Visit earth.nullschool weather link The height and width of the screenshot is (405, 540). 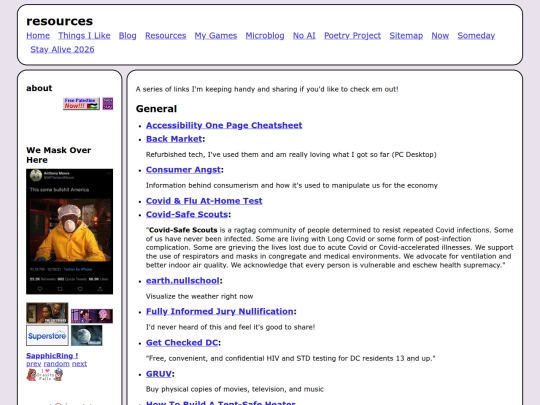[183, 281]
